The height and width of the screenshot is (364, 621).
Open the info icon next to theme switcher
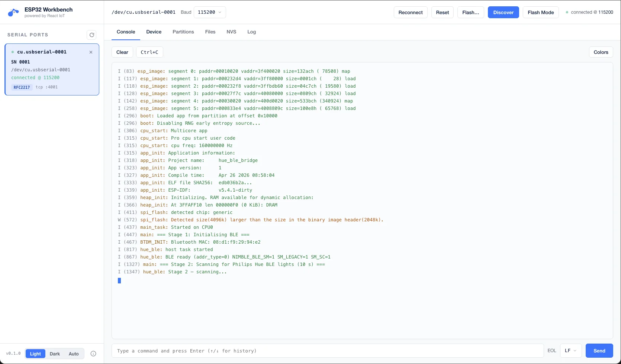[x=93, y=354]
